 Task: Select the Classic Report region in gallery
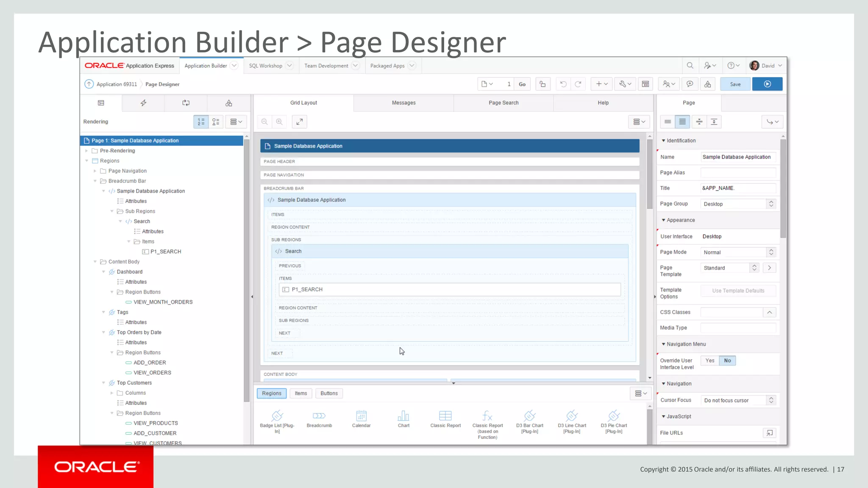pos(445,419)
